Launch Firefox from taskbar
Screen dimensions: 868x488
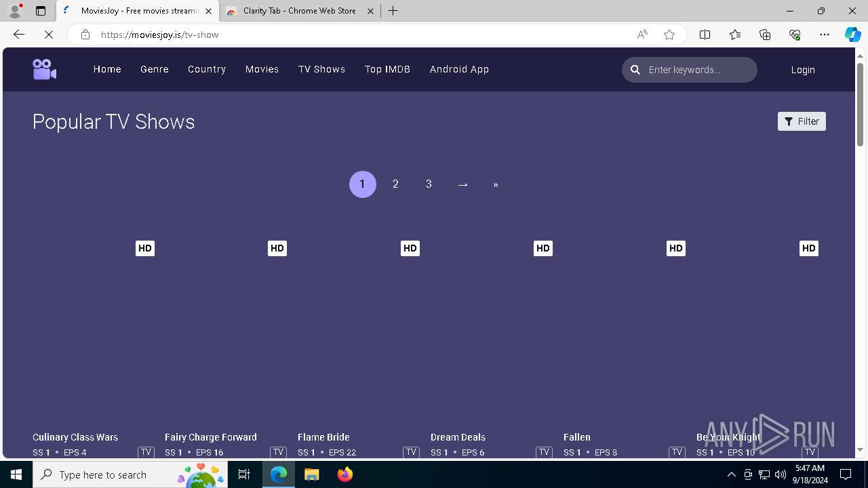coord(344,474)
